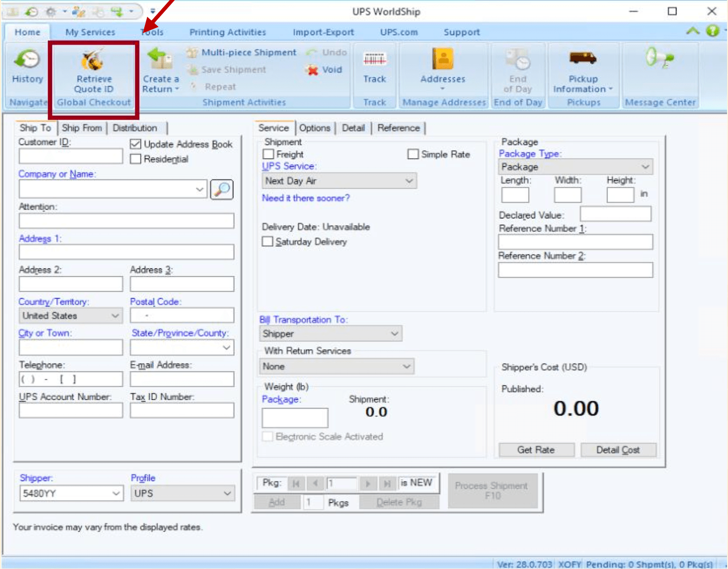Screen dimensions: 728x569
Task: Click the End of Day icon
Action: [518, 59]
